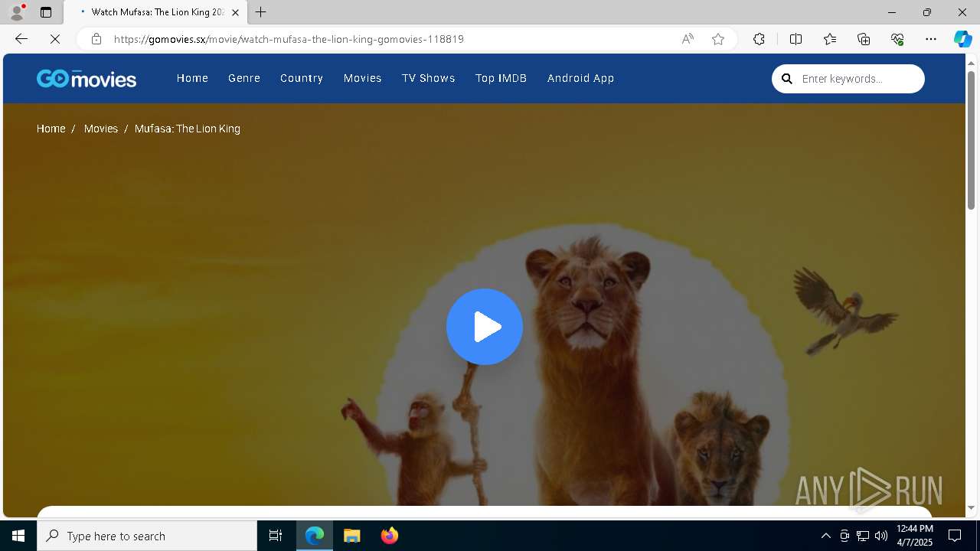This screenshot has width=980, height=551.
Task: Open File Explorer from taskbar
Action: pyautogui.click(x=352, y=536)
